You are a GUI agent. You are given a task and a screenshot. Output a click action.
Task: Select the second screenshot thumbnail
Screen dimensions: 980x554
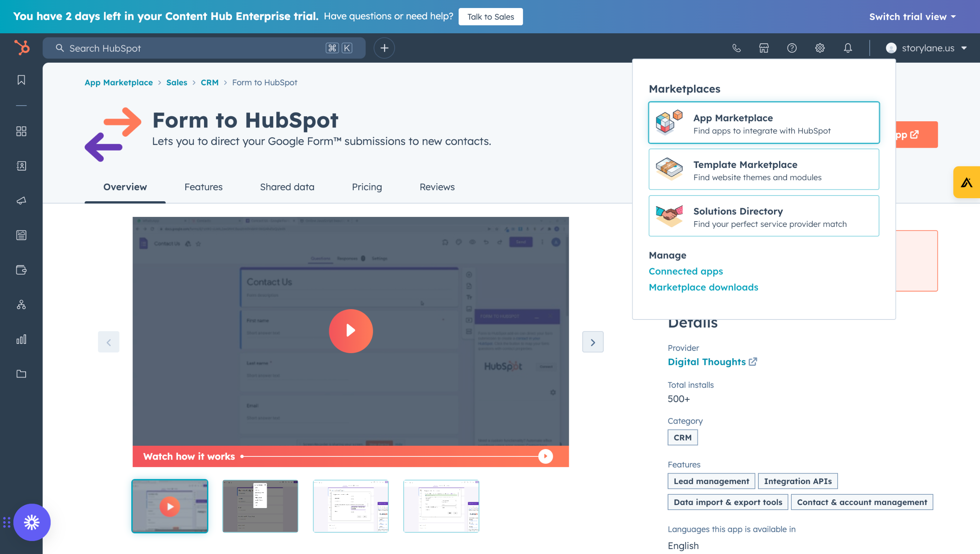pos(260,506)
